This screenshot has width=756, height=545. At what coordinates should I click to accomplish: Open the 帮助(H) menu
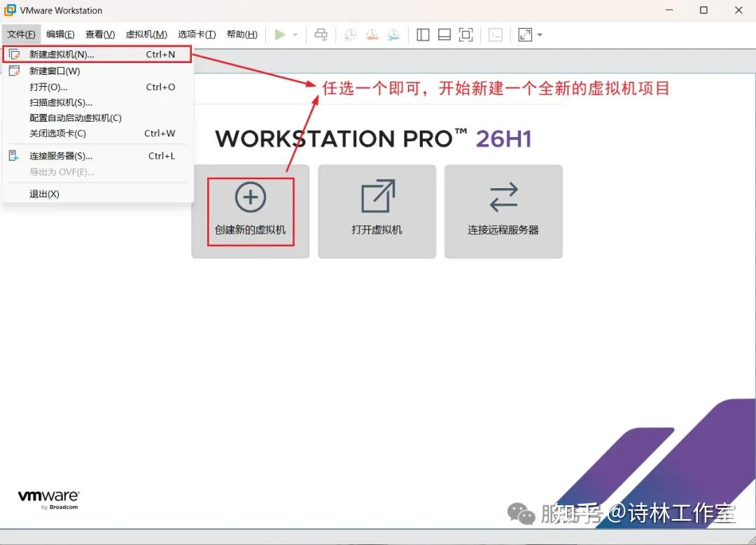point(242,34)
